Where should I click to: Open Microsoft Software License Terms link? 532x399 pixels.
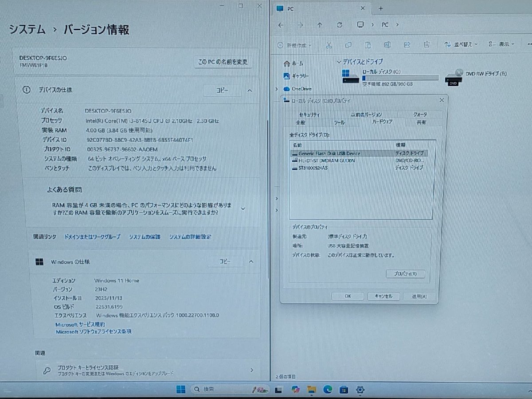94,332
